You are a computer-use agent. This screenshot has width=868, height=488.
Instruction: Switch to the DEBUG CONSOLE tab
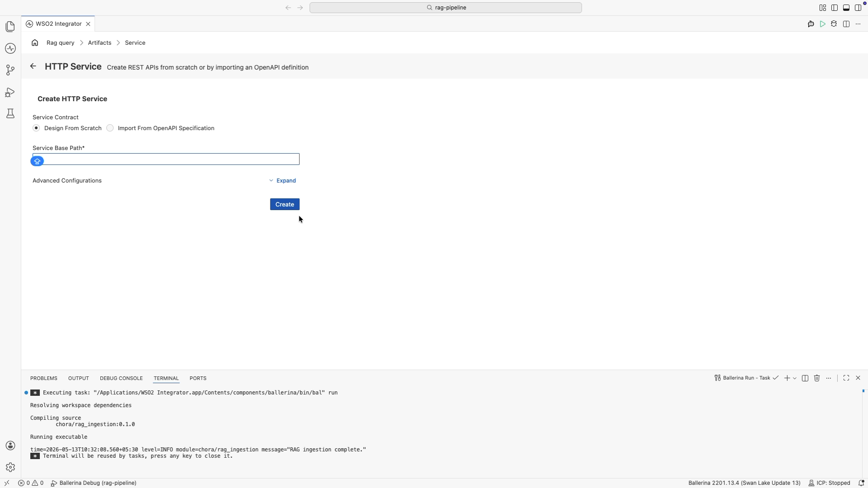pos(121,378)
